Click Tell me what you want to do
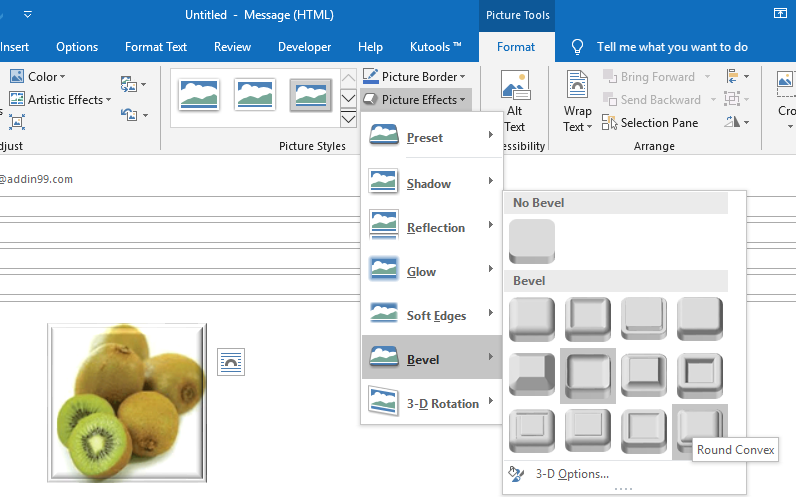 [x=672, y=47]
